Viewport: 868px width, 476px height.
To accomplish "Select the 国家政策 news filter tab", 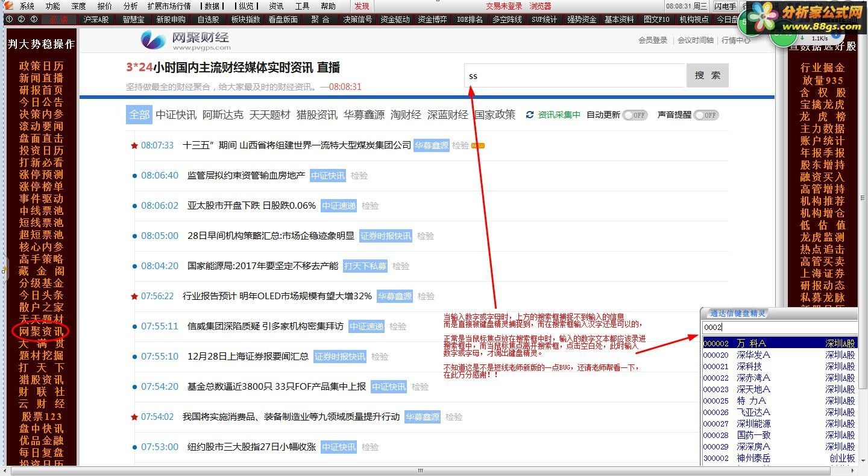I will click(494, 115).
